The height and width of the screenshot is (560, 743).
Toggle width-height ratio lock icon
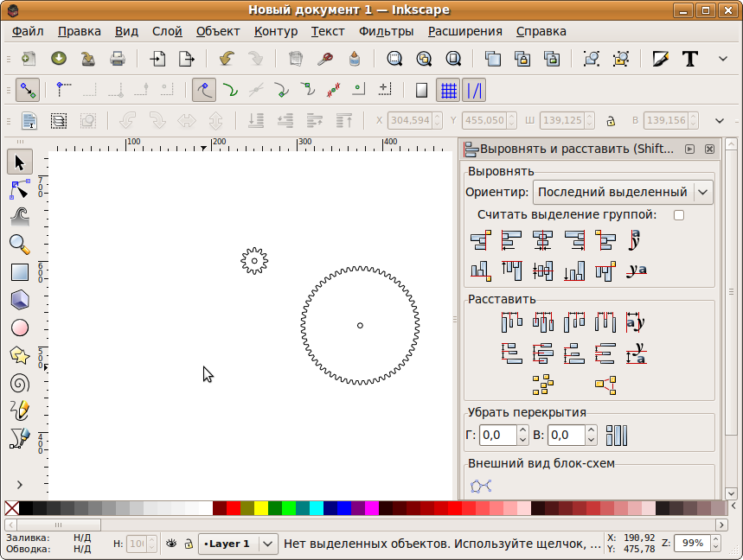(x=611, y=120)
